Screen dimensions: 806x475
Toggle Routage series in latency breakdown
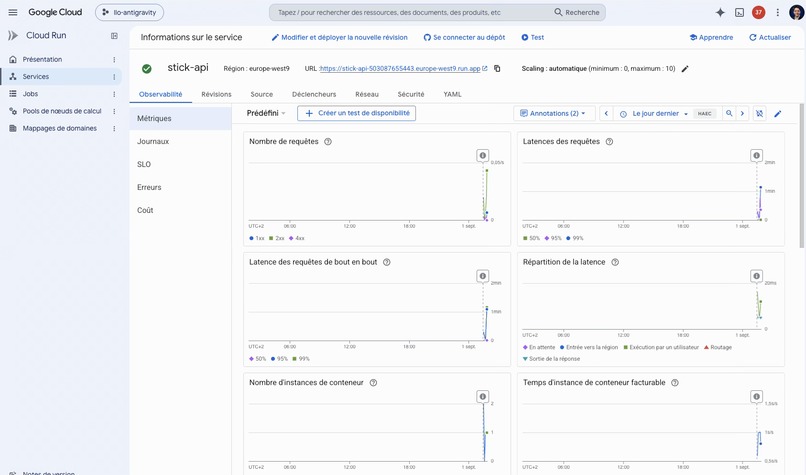718,348
